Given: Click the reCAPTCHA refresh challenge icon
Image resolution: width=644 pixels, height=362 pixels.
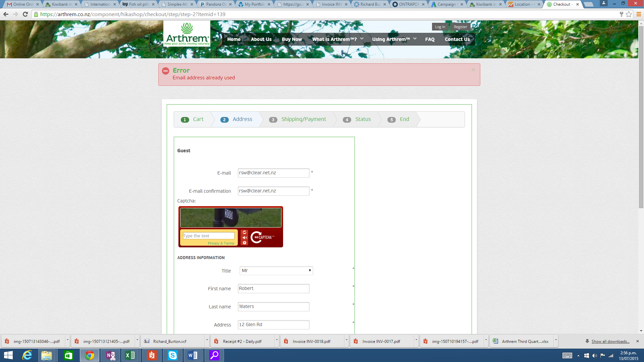Looking at the screenshot, I should [x=245, y=232].
